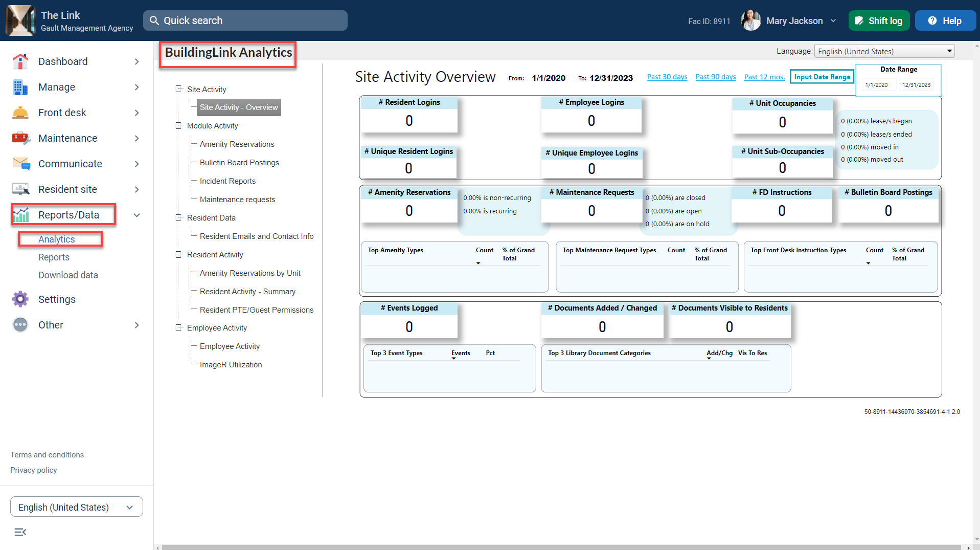
Task: Expand the Manage menu chevron
Action: point(136,87)
